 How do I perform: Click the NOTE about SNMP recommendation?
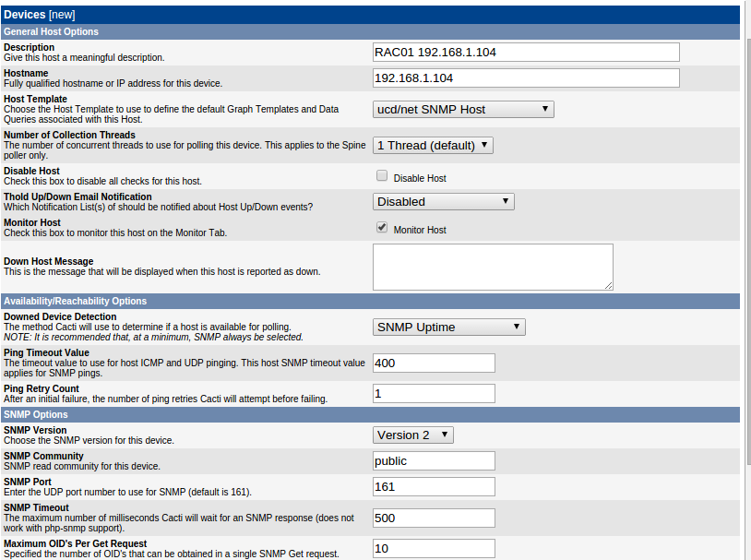(x=153, y=338)
